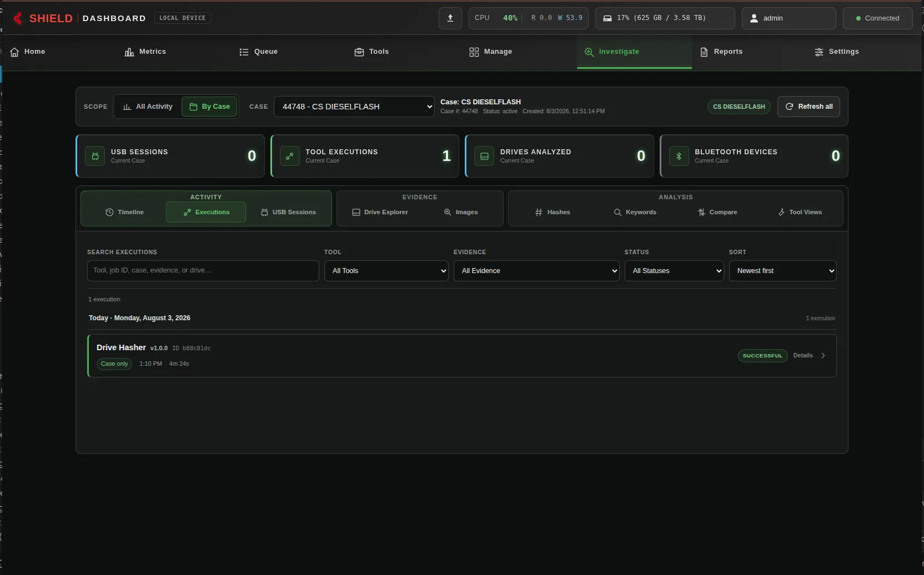
Task: Switch scope to All Activity
Action: click(148, 107)
